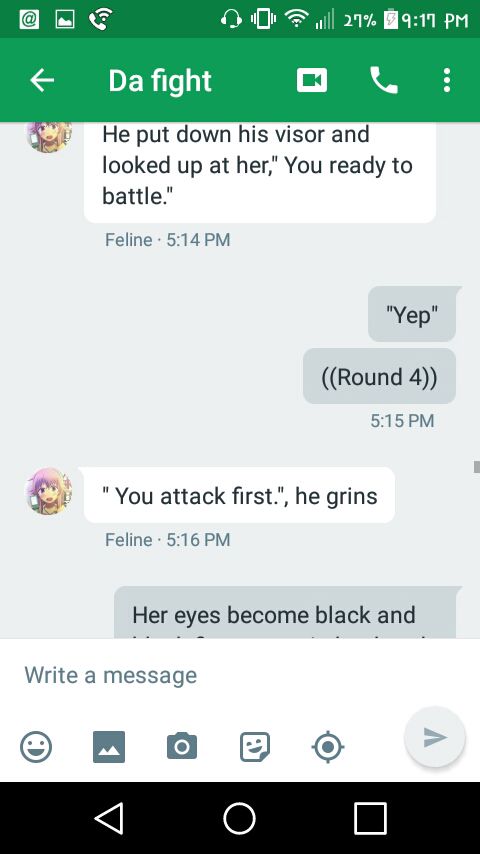
Task: Share your location
Action: pyautogui.click(x=327, y=746)
